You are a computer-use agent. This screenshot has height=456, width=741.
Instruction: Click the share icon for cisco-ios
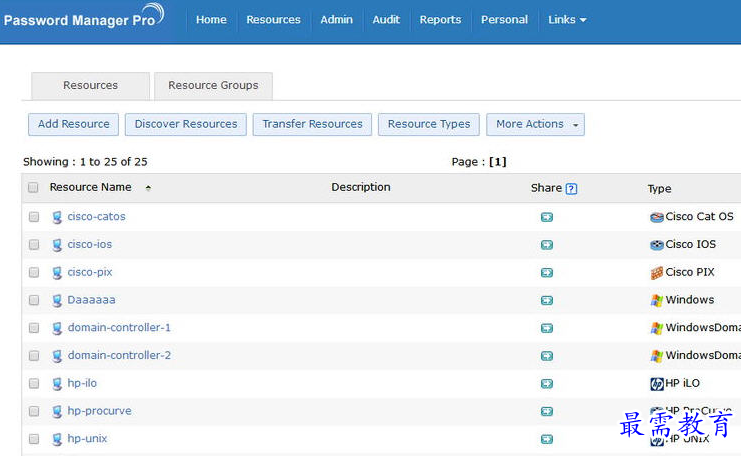pyautogui.click(x=547, y=245)
